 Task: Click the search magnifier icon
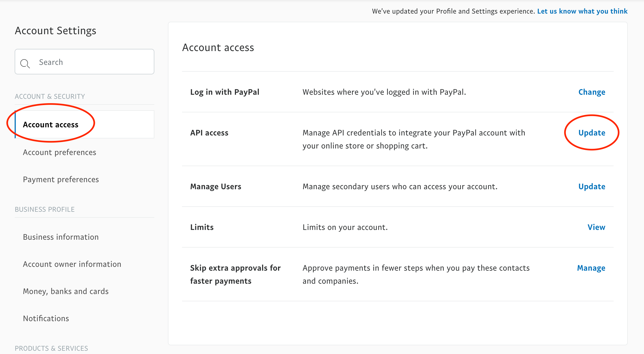25,64
